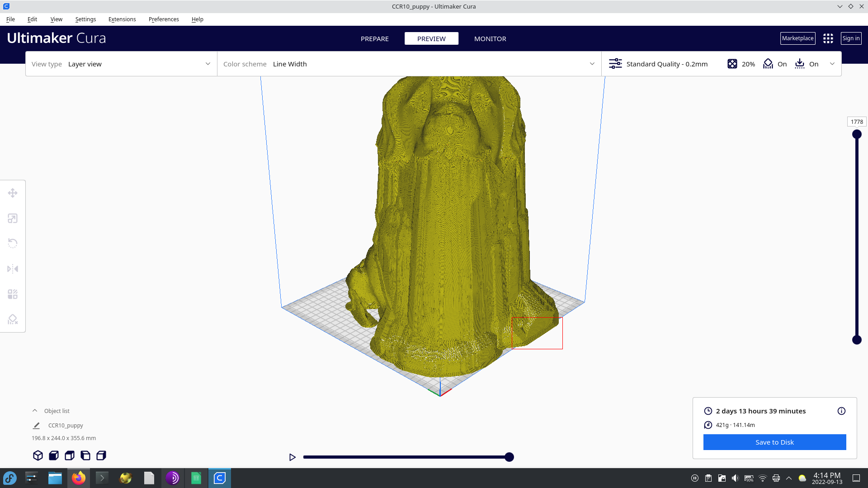Open the Ultimaker apps grid
The image size is (868, 488).
828,38
